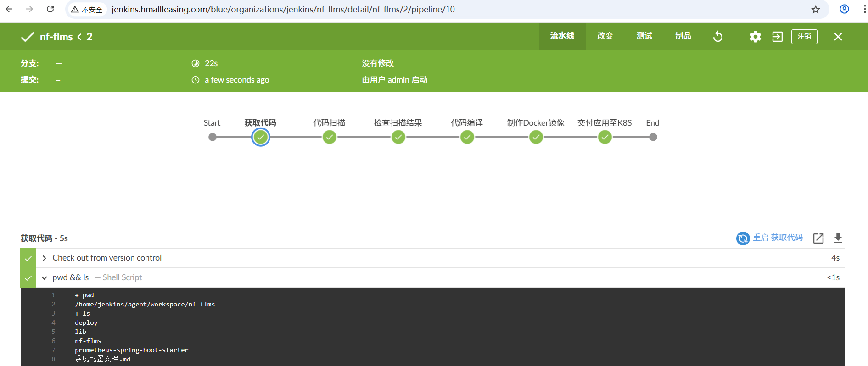Open the 制品 tab
This screenshot has height=366, width=868.
pos(683,36)
